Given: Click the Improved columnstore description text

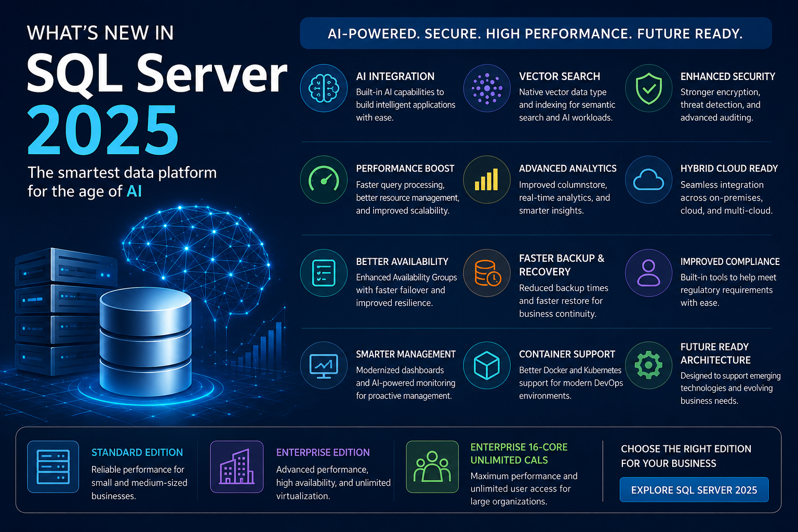Looking at the screenshot, I should (565, 197).
